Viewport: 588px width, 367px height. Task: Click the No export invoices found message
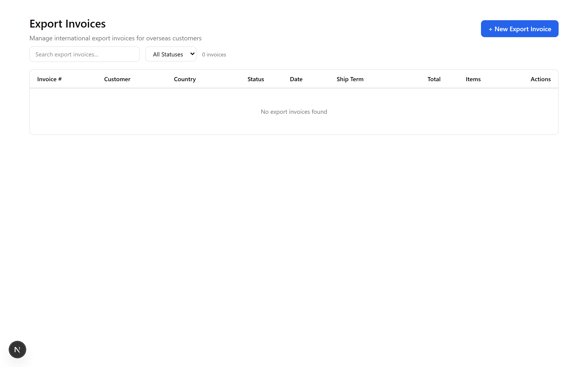pyautogui.click(x=294, y=112)
